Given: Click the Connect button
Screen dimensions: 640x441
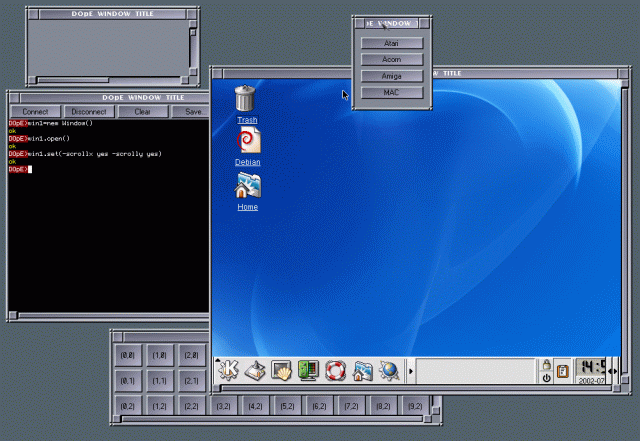Looking at the screenshot, I should (35, 112).
